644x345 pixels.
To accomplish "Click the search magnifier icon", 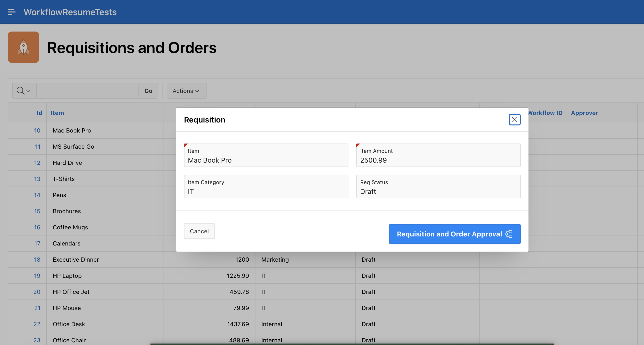I will tap(20, 91).
